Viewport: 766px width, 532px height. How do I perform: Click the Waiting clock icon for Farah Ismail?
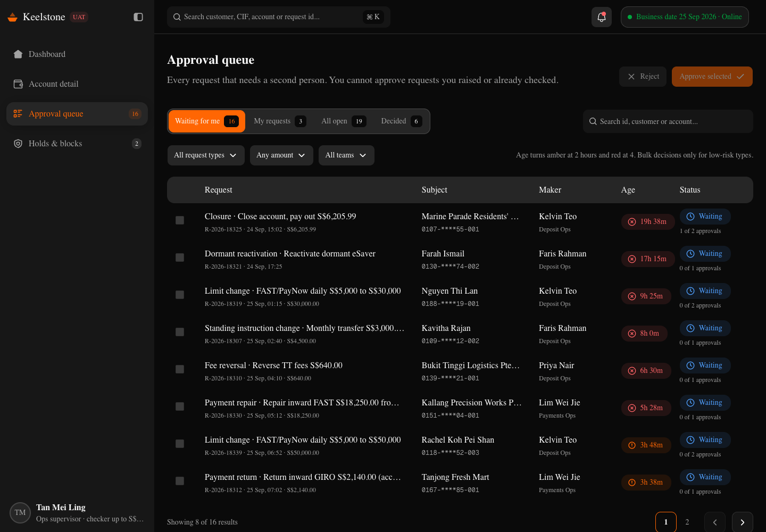click(690, 254)
